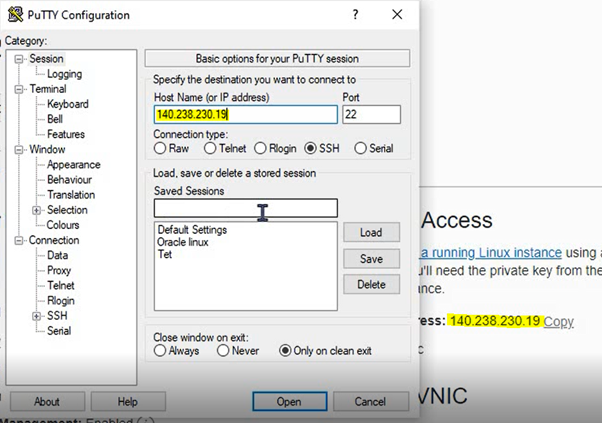Viewport: 602px width, 423px height.
Task: Click the Help button
Action: (x=128, y=402)
